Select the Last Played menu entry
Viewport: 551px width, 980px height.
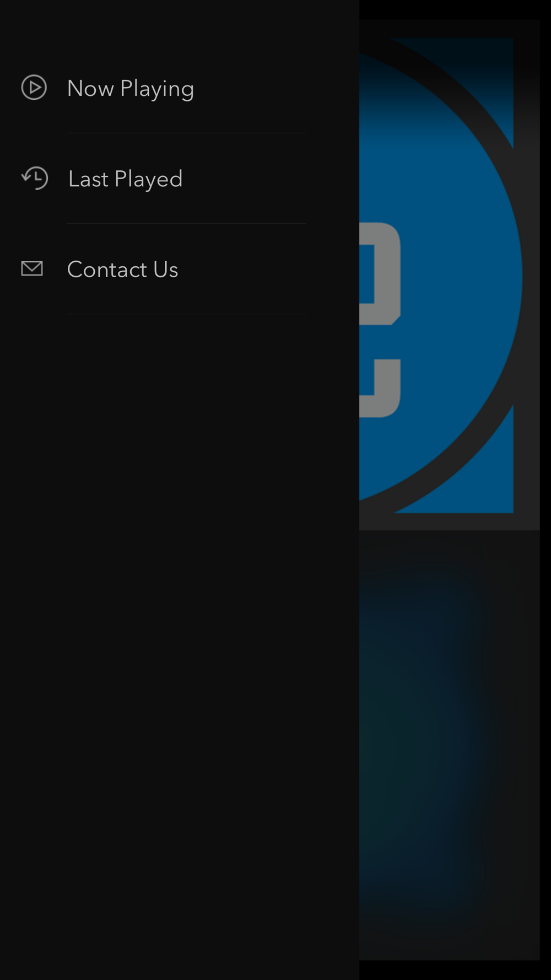coord(125,179)
